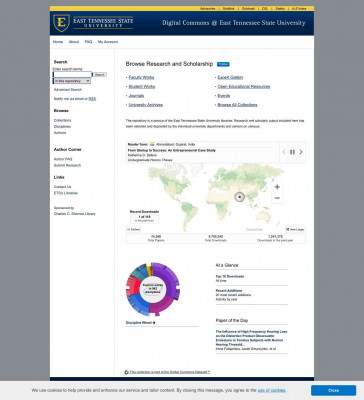Click the Follow button
This screenshot has width=364, height=400.
point(223,64)
